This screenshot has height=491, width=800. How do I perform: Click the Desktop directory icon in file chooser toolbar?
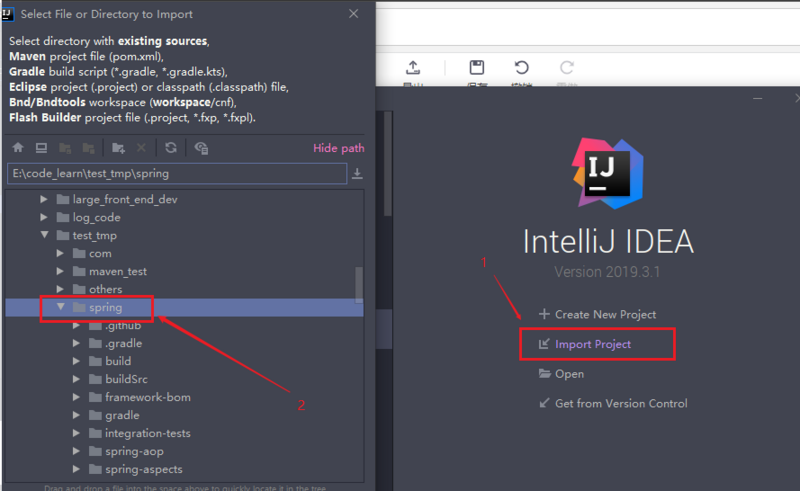pyautogui.click(x=41, y=148)
